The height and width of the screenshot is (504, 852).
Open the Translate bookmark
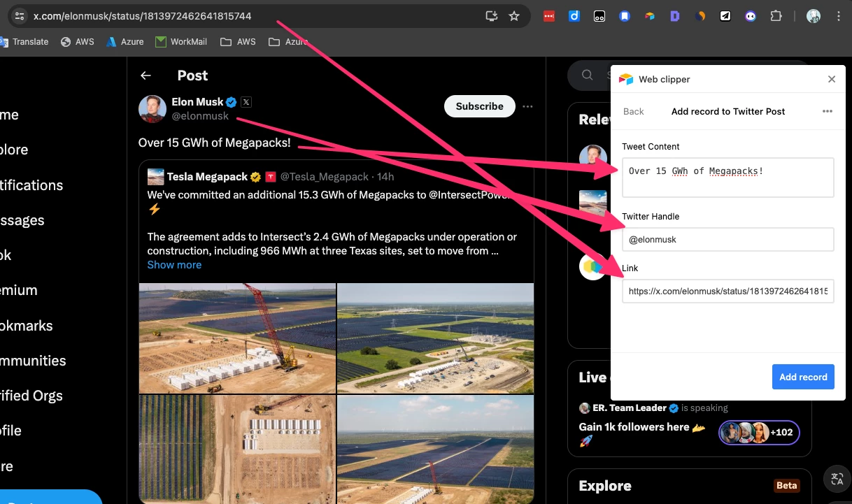[x=26, y=42]
